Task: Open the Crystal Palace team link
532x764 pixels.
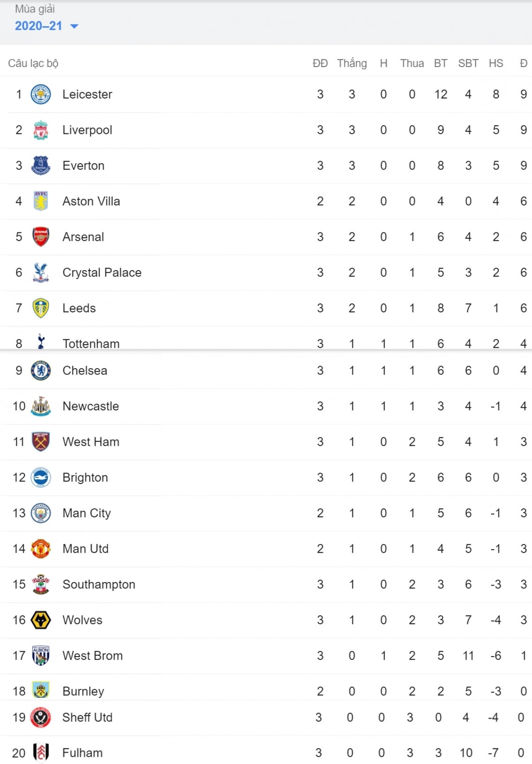Action: tap(102, 272)
